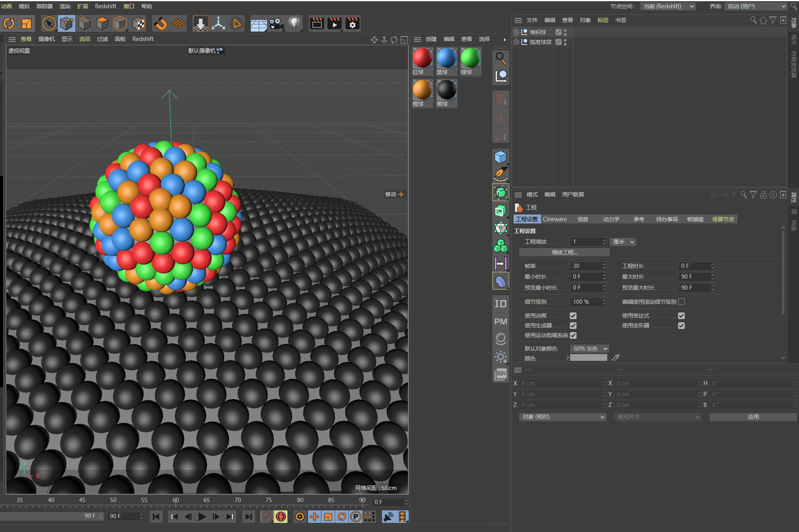Open the 默认对象颜色 dropdown
Image resolution: width=799 pixels, height=532 pixels.
coord(590,349)
